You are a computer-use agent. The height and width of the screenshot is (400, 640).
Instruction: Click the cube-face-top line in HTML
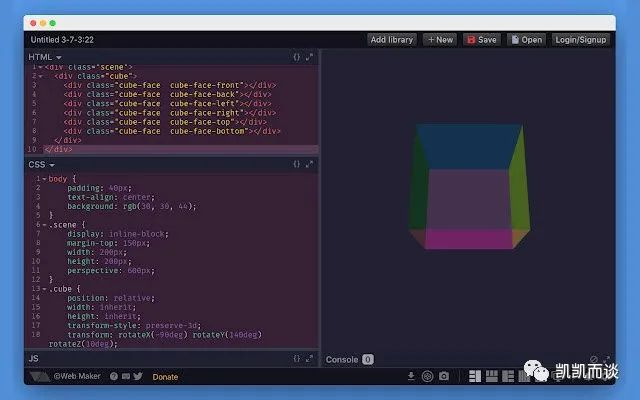point(165,122)
